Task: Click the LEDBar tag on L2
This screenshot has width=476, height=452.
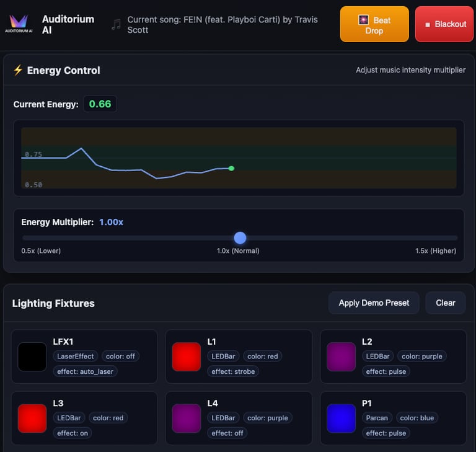Action: (377, 357)
